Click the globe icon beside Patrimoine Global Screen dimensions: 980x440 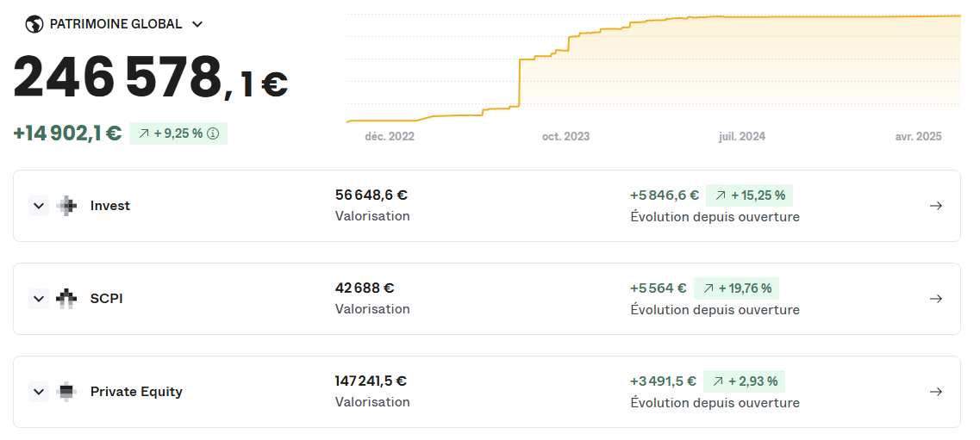tap(34, 24)
